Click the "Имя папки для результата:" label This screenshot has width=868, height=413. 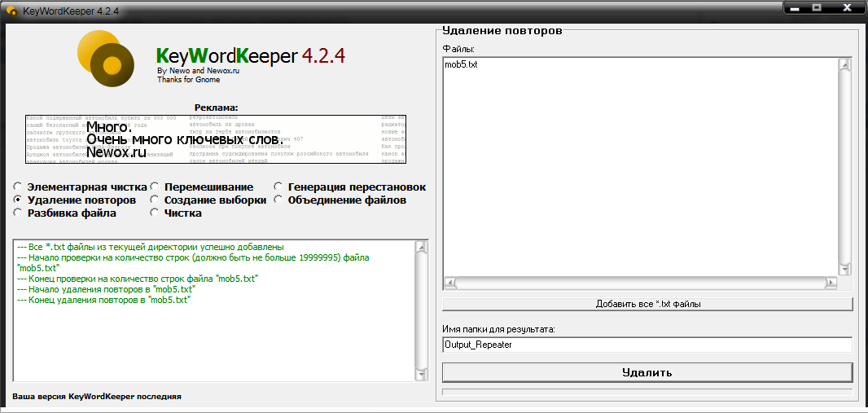click(499, 329)
